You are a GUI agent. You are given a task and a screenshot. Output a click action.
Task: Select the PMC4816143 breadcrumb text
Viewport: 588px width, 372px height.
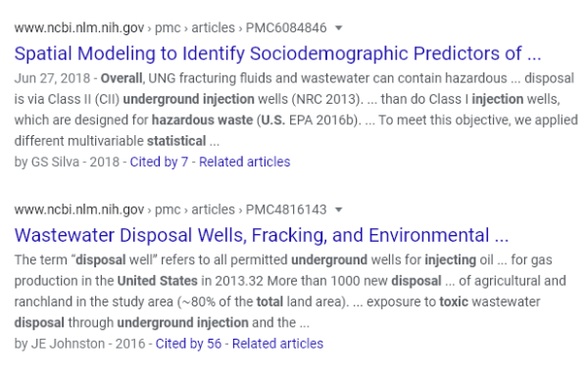pyautogui.click(x=286, y=209)
